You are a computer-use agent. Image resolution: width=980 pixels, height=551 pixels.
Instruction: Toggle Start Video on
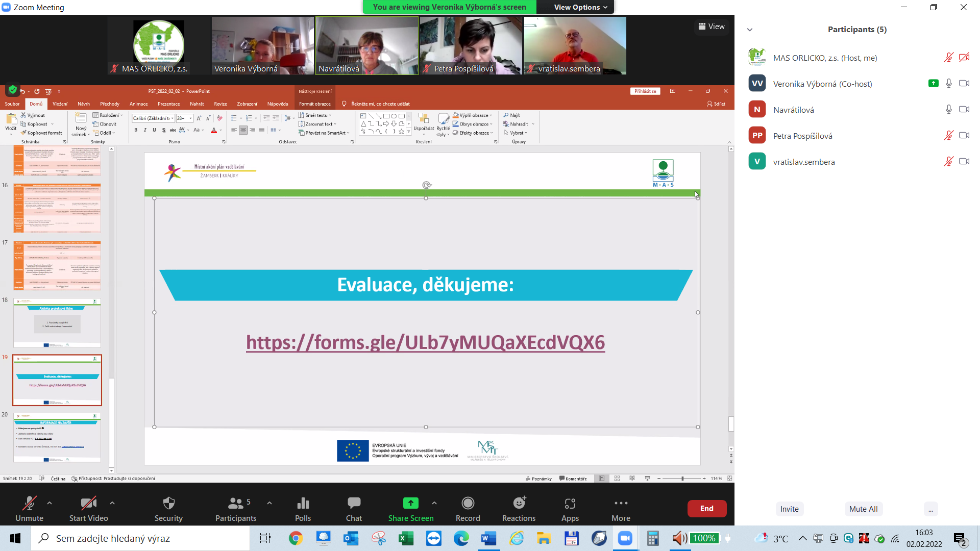point(88,504)
